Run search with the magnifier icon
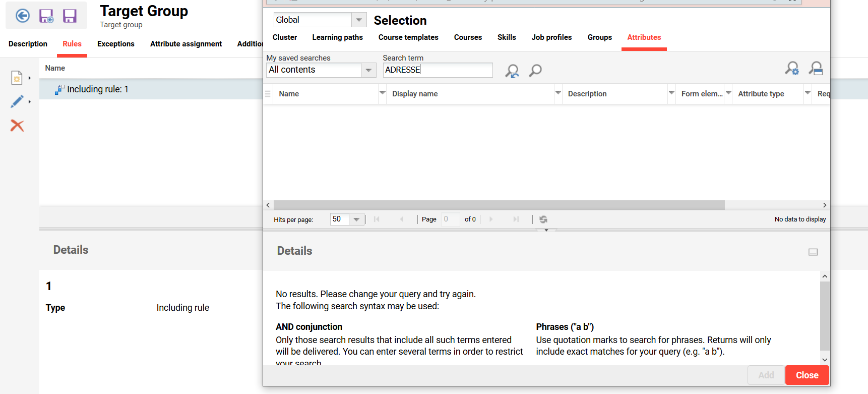868x394 pixels. click(x=535, y=70)
